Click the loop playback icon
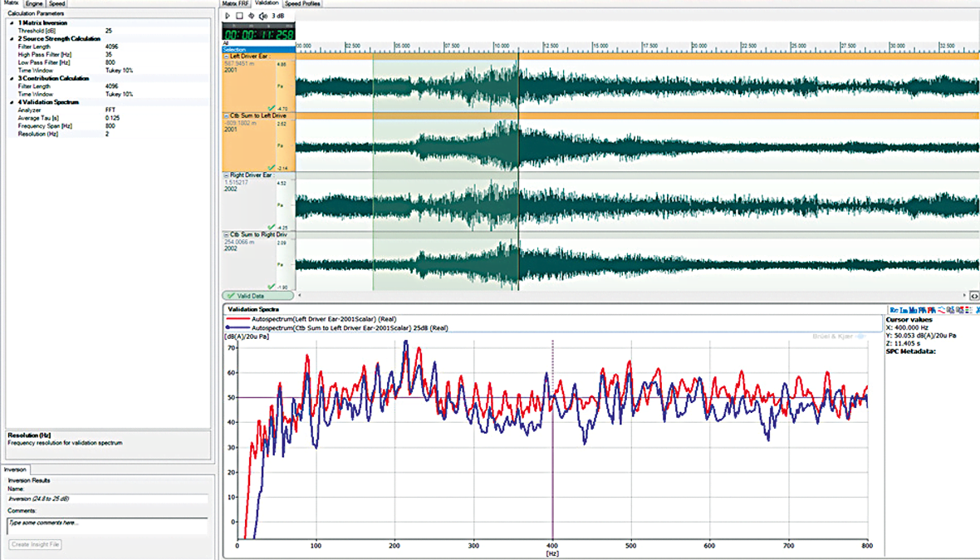980x560 pixels. 250,15
